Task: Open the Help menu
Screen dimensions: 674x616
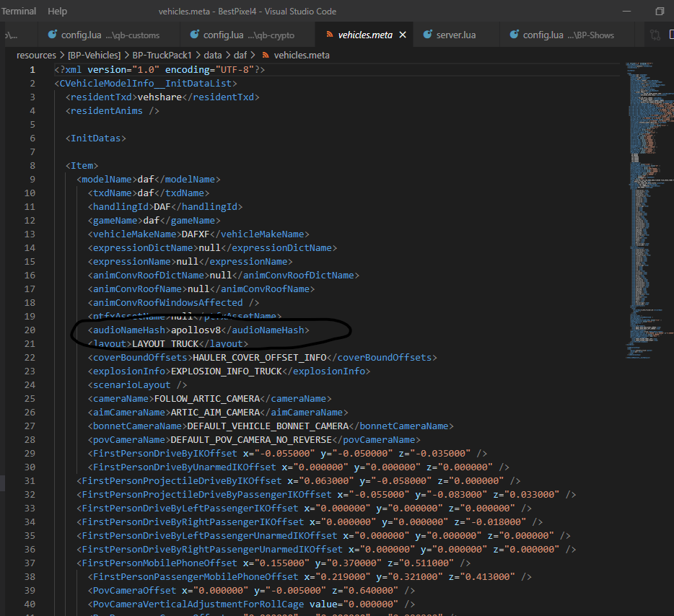Action: point(57,11)
